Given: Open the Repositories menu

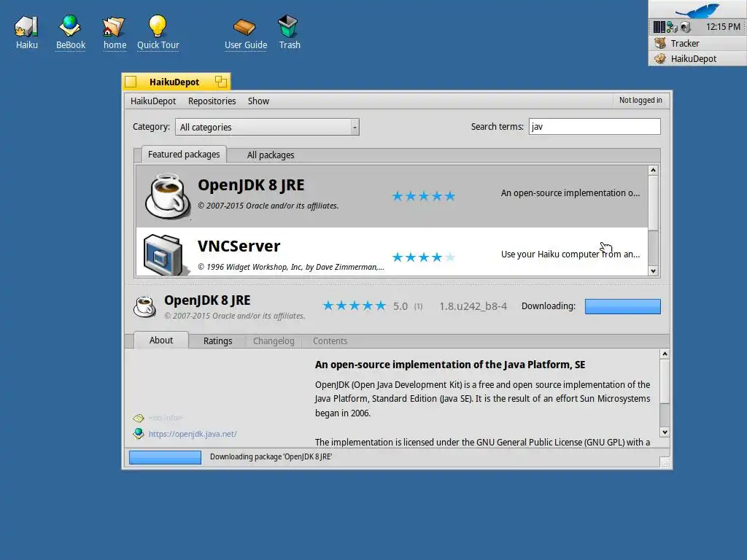Looking at the screenshot, I should coord(212,101).
